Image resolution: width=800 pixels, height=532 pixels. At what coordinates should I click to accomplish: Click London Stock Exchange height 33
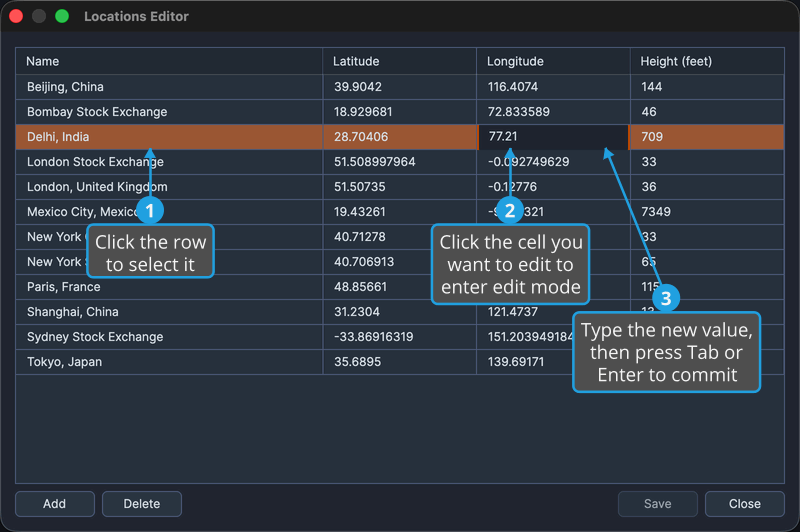point(707,162)
